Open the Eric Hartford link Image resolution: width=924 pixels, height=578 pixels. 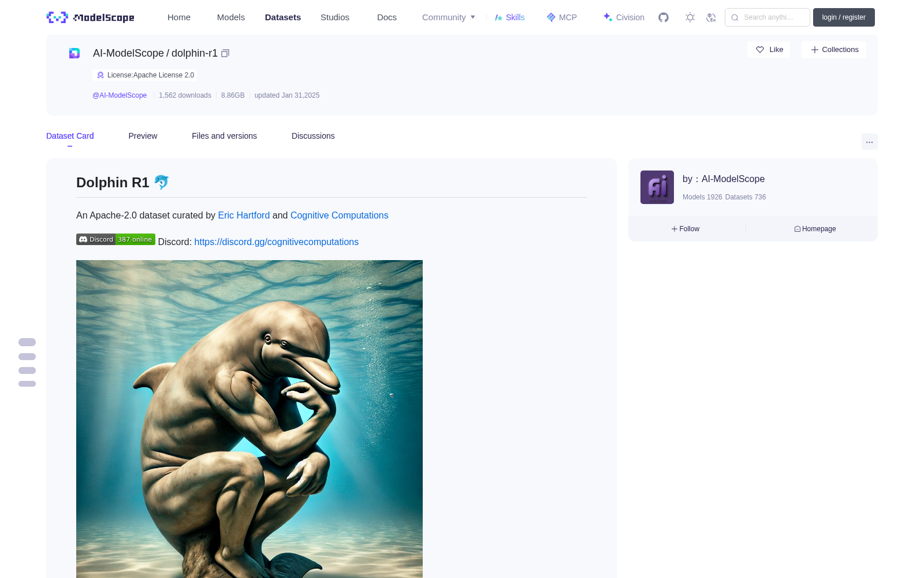(x=244, y=215)
